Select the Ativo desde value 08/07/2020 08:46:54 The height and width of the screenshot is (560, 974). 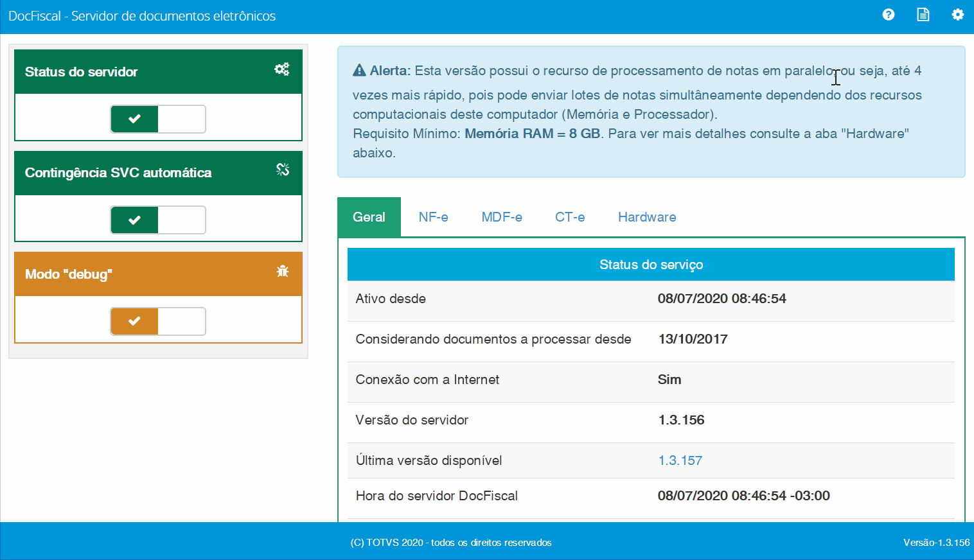pyautogui.click(x=722, y=299)
